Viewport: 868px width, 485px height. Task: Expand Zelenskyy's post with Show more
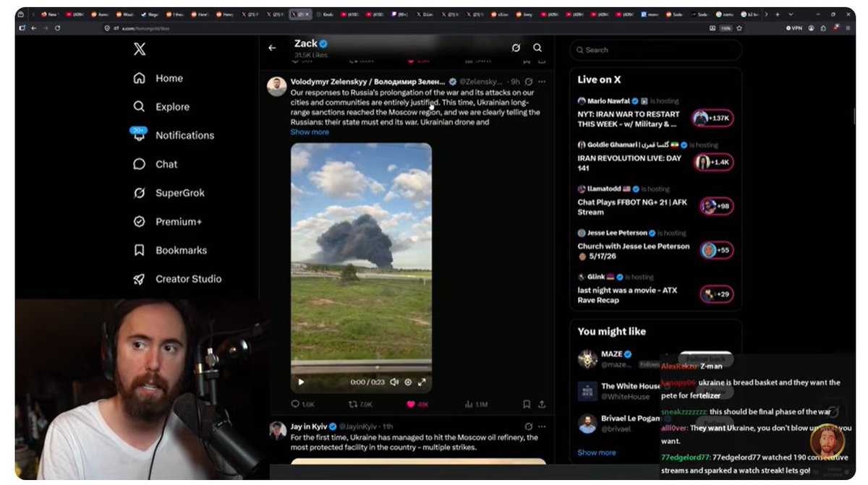pyautogui.click(x=310, y=132)
